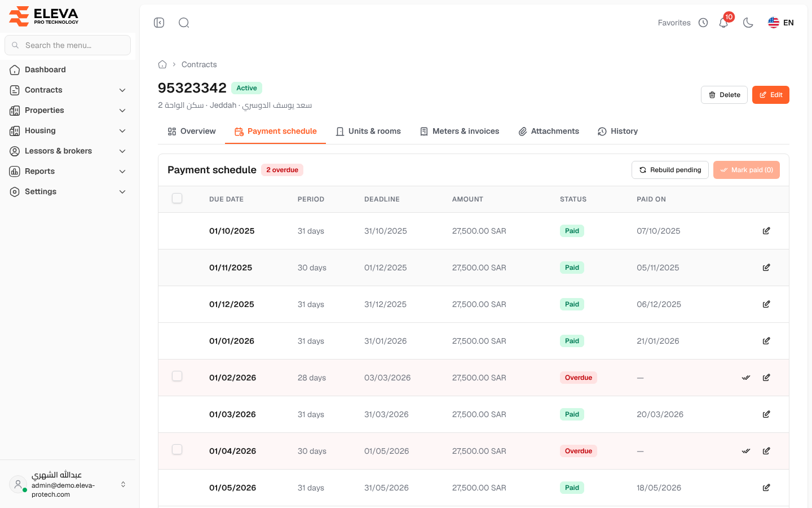Edit the 01/10/2025 payment row

pos(766,231)
